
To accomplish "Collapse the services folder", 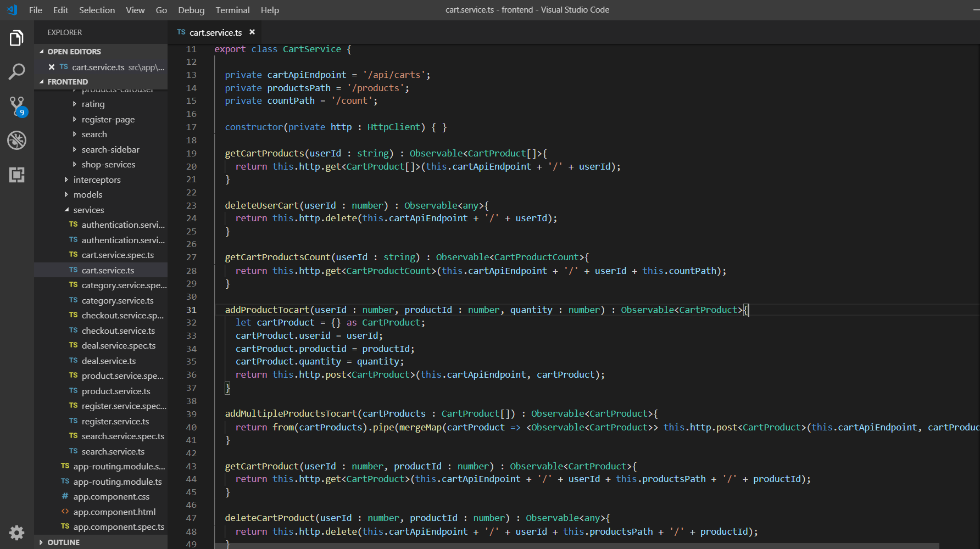I will pos(66,210).
